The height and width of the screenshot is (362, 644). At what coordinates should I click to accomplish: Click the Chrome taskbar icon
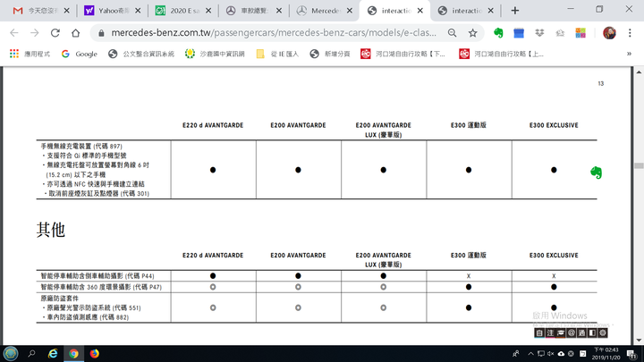[73, 353]
